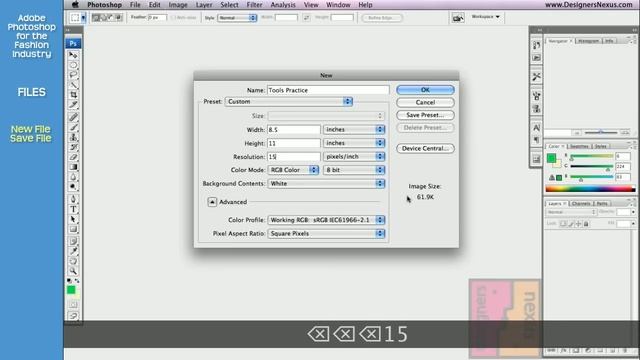Open the Apple menu
The image size is (640, 360).
pyautogui.click(x=75, y=5)
